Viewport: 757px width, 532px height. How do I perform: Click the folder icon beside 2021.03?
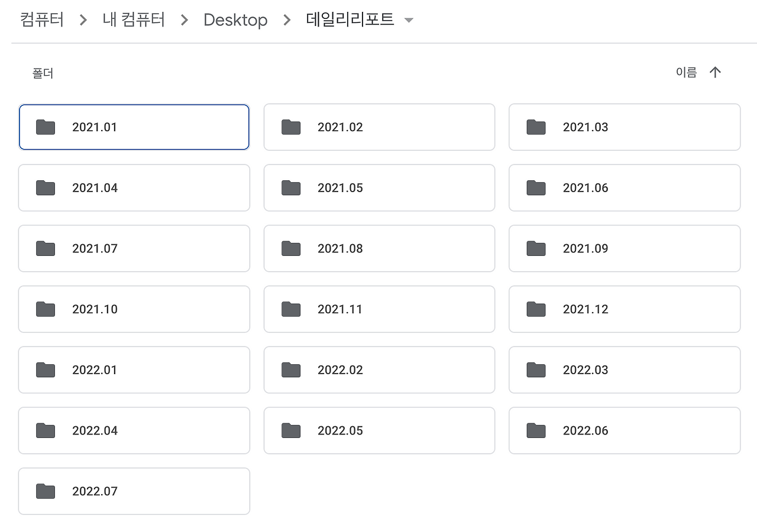(x=535, y=126)
